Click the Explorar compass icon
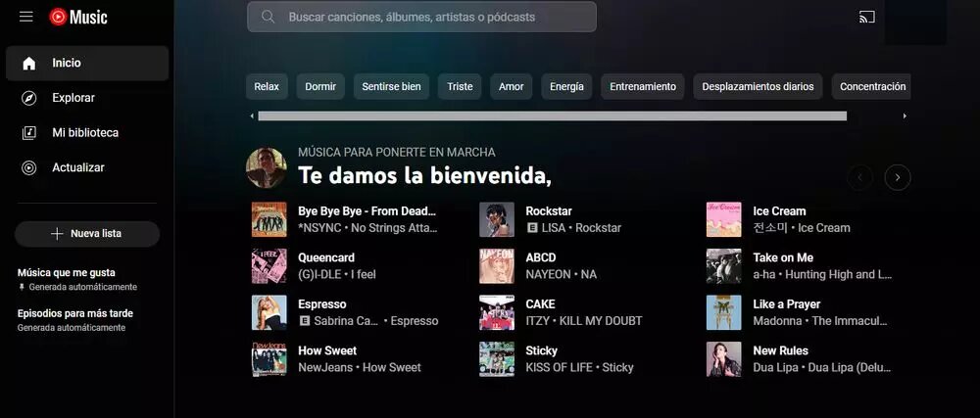980x418 pixels. pyautogui.click(x=28, y=98)
